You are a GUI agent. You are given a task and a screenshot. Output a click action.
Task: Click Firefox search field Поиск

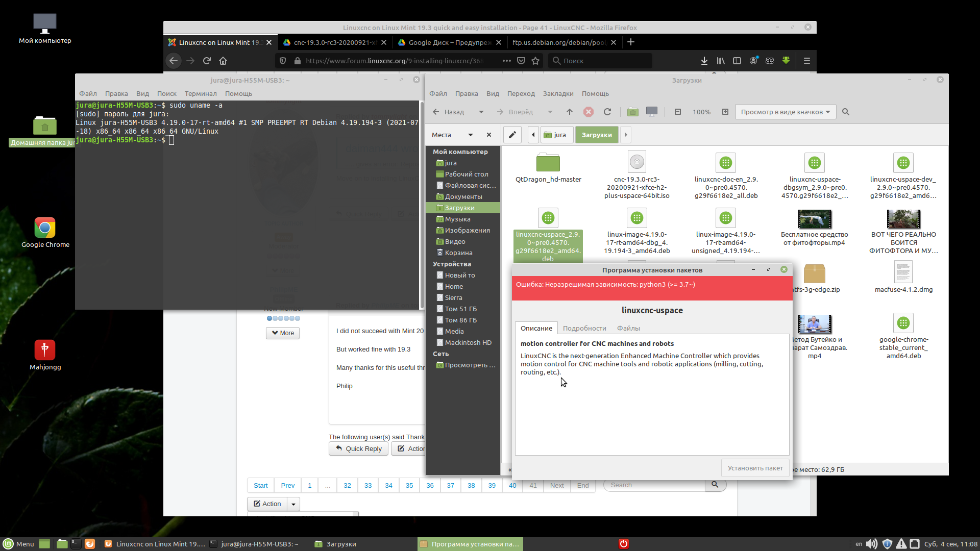point(600,61)
